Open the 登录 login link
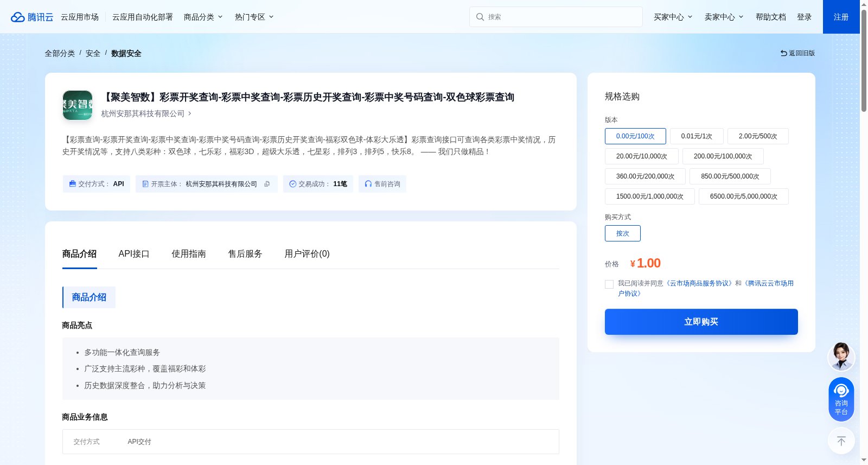The height and width of the screenshot is (465, 868). pos(805,17)
